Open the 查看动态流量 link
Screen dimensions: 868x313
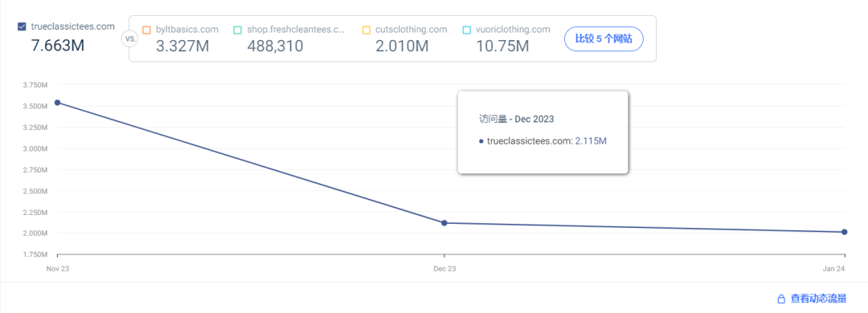point(818,299)
